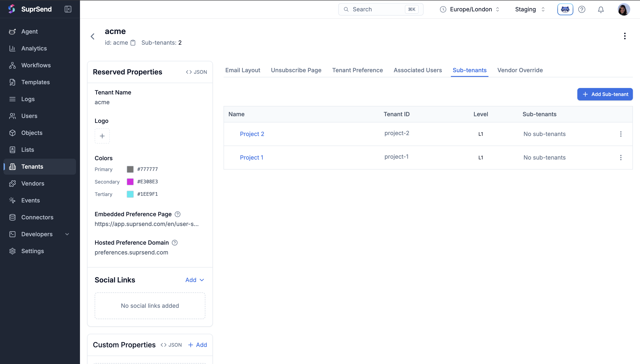The image size is (640, 364).
Task: Open Vendors in sidebar
Action: coord(40,183)
